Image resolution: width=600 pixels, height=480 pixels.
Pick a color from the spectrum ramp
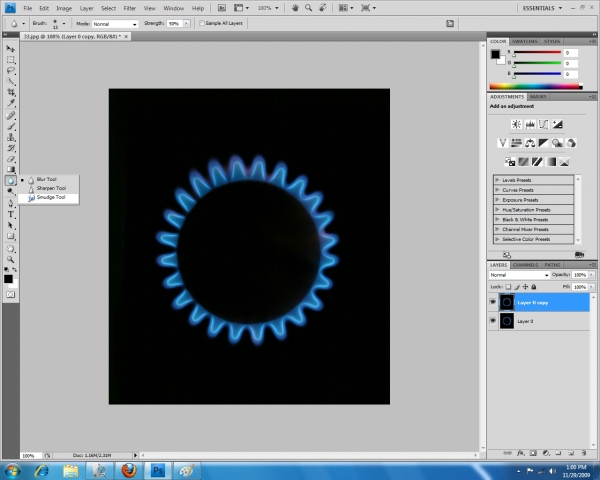[536, 87]
